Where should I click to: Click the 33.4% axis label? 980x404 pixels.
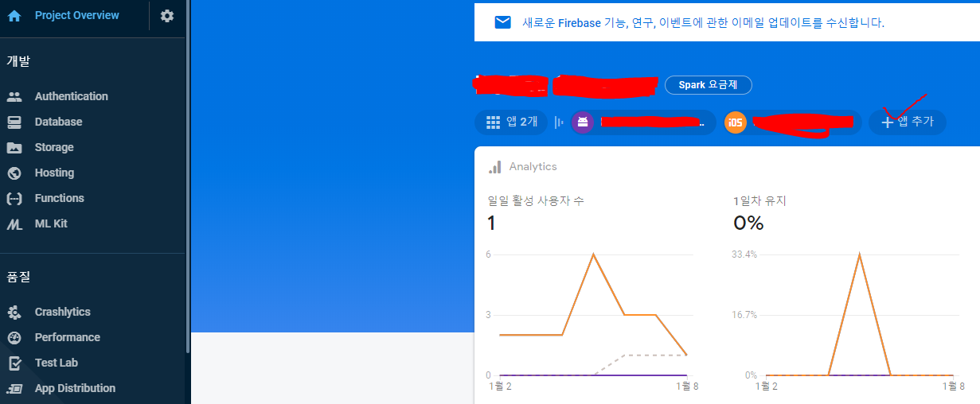point(744,254)
